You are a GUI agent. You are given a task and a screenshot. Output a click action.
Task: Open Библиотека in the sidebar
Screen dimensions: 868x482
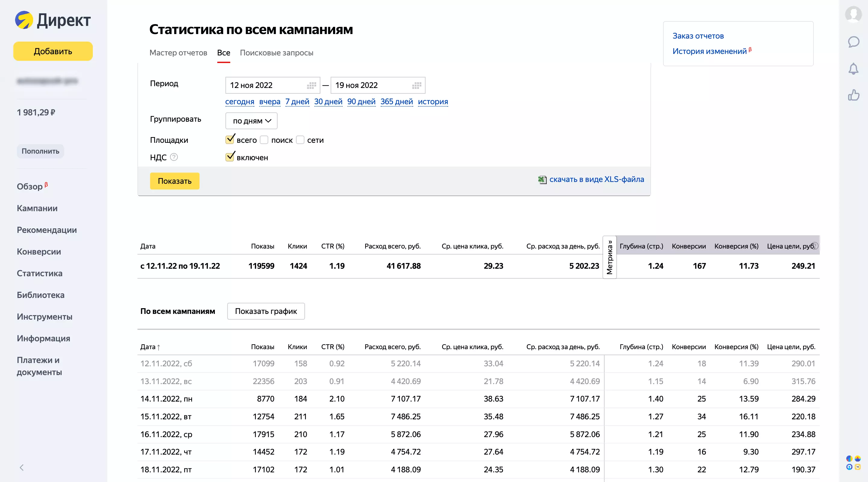point(40,295)
